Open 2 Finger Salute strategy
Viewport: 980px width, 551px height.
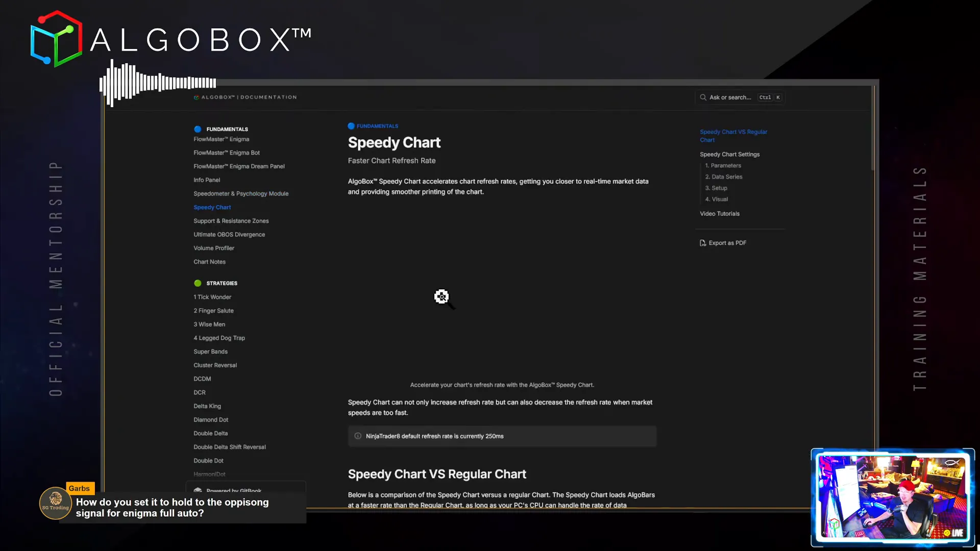tap(213, 311)
